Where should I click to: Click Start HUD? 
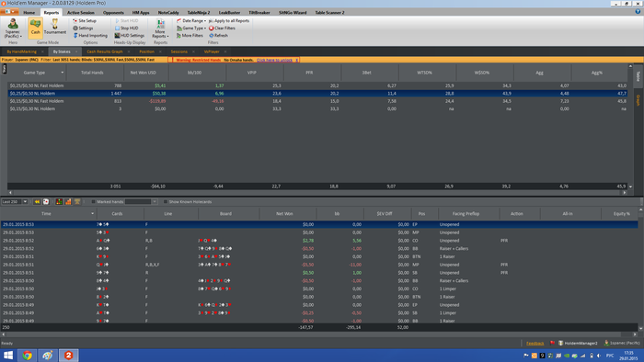[x=127, y=20]
